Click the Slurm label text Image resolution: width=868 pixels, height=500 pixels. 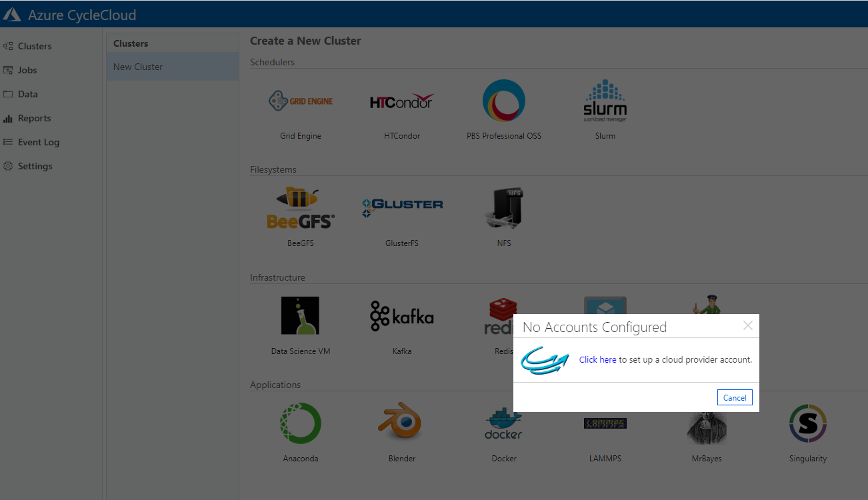(605, 136)
